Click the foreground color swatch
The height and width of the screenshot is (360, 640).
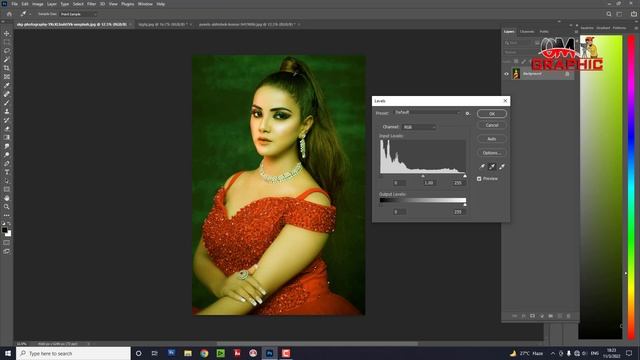(4, 230)
